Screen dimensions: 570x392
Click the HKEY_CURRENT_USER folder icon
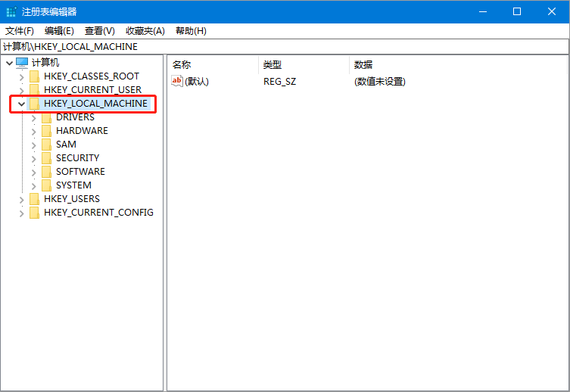(35, 90)
